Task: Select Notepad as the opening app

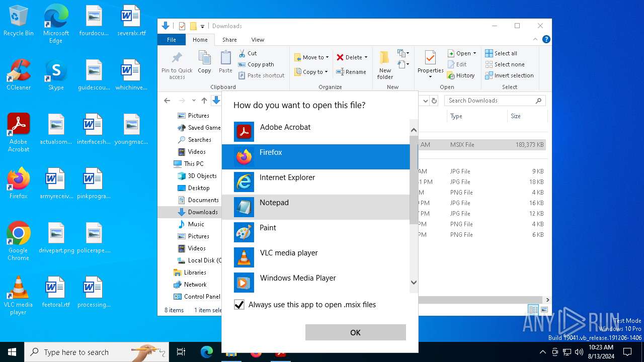Action: point(316,207)
